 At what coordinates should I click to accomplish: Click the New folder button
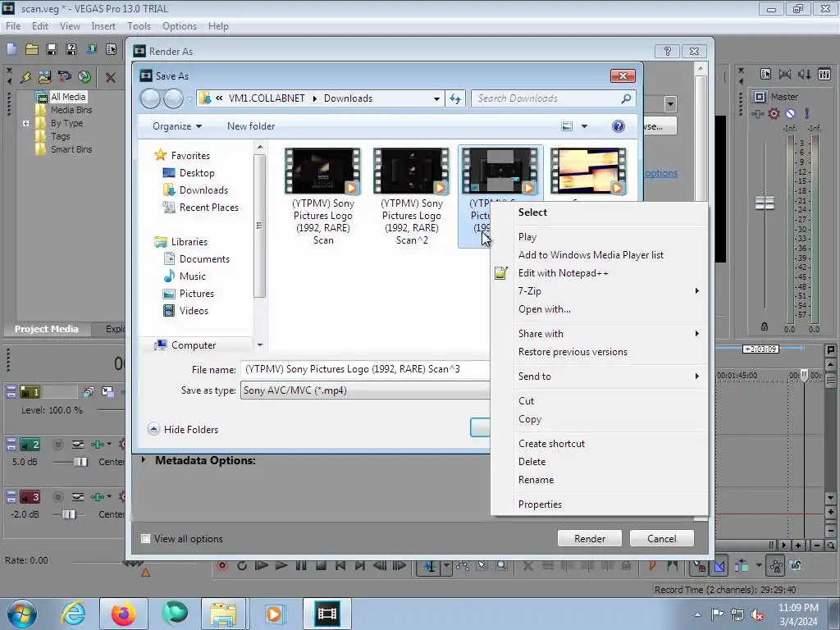tap(251, 126)
